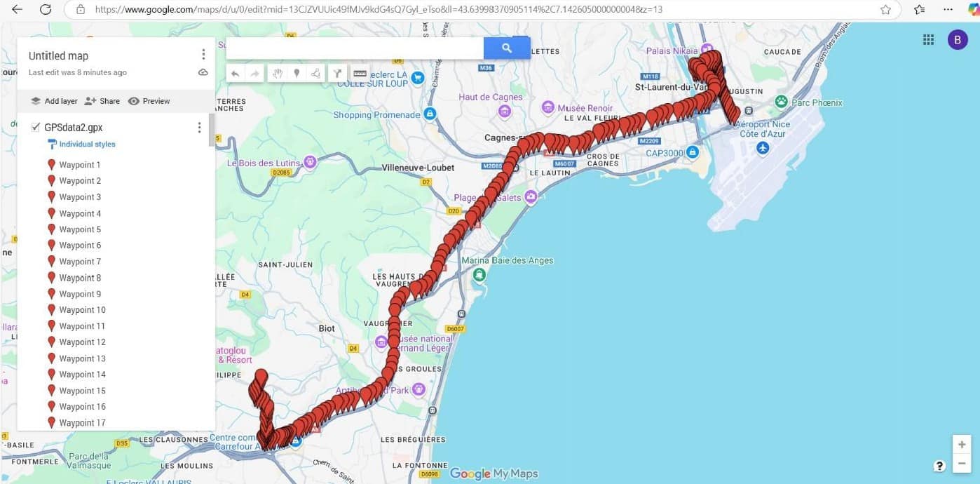Click Add layer

(54, 101)
